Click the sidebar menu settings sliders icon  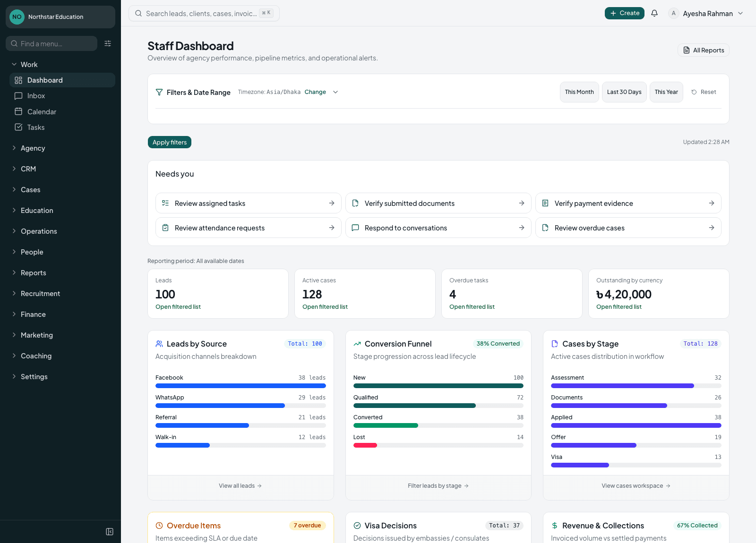tap(108, 43)
